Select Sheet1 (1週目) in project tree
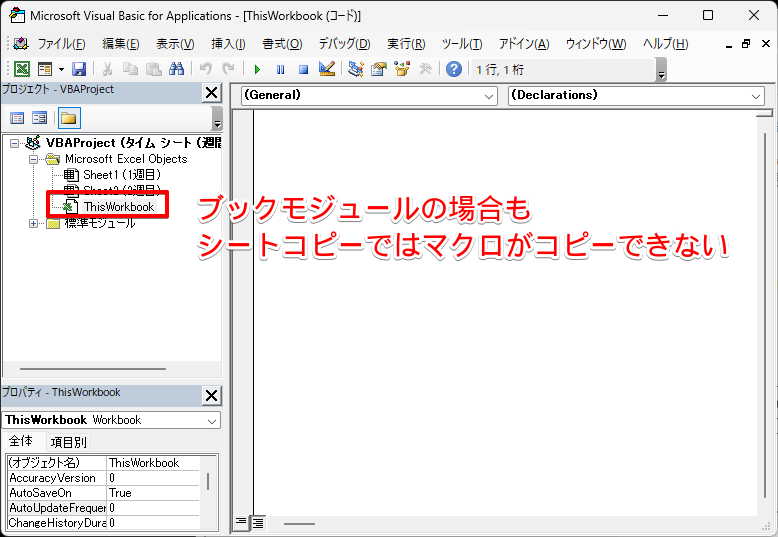Image resolution: width=778 pixels, height=537 pixels. (122, 175)
